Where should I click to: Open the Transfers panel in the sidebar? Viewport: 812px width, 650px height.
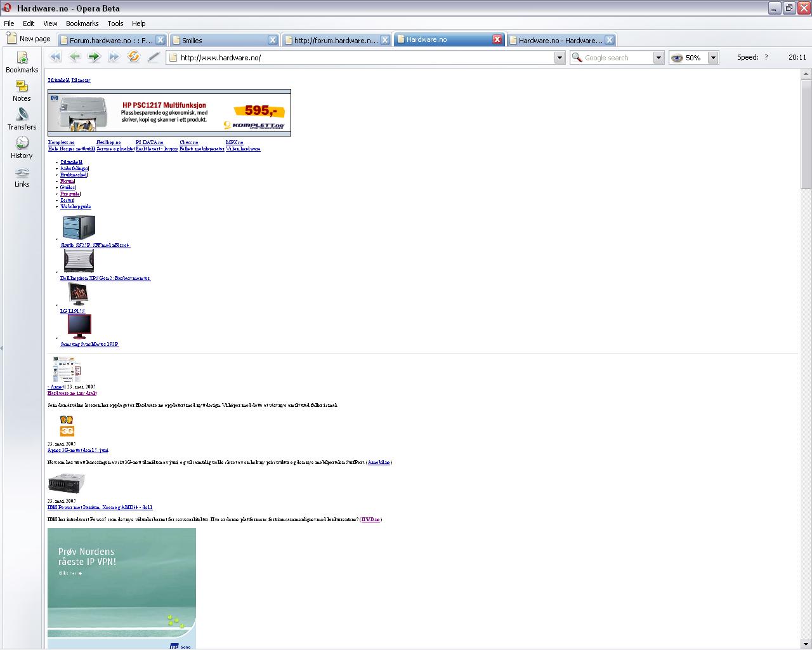22,119
